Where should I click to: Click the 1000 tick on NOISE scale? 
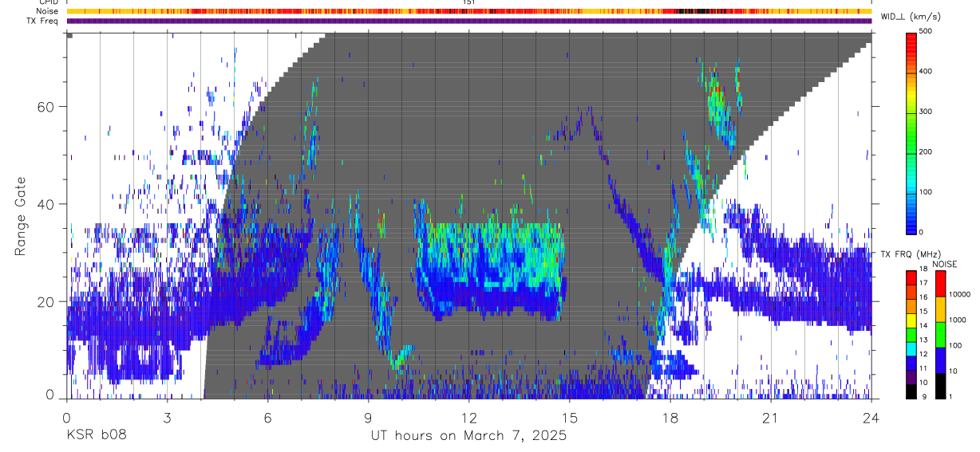(x=958, y=320)
